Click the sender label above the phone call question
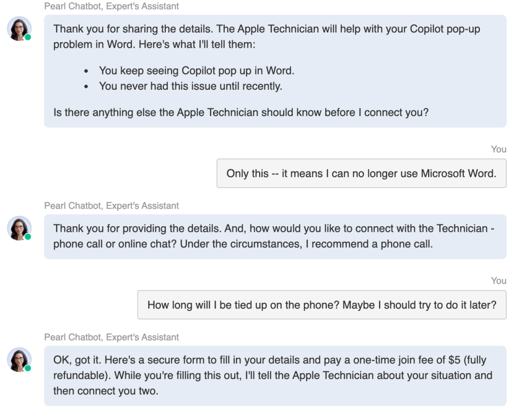The image size is (519, 420). [111, 206]
